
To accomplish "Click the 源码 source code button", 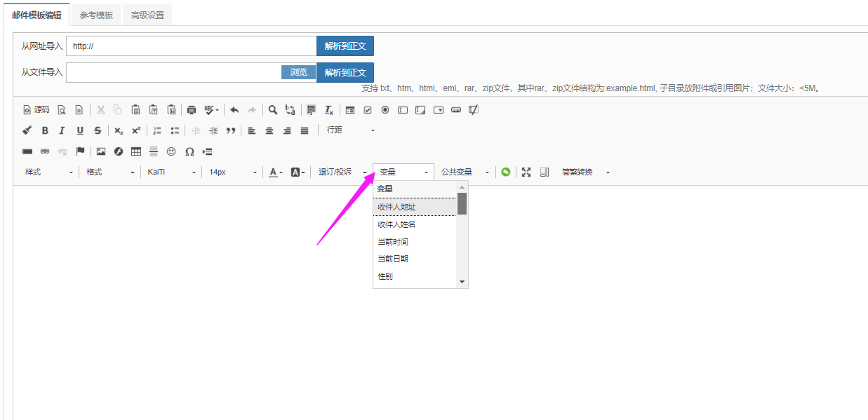I will 36,110.
